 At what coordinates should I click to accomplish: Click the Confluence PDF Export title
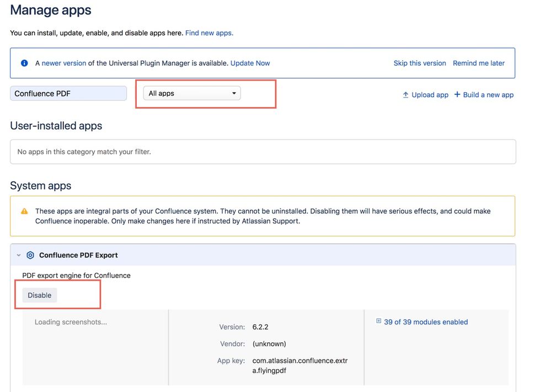[78, 255]
